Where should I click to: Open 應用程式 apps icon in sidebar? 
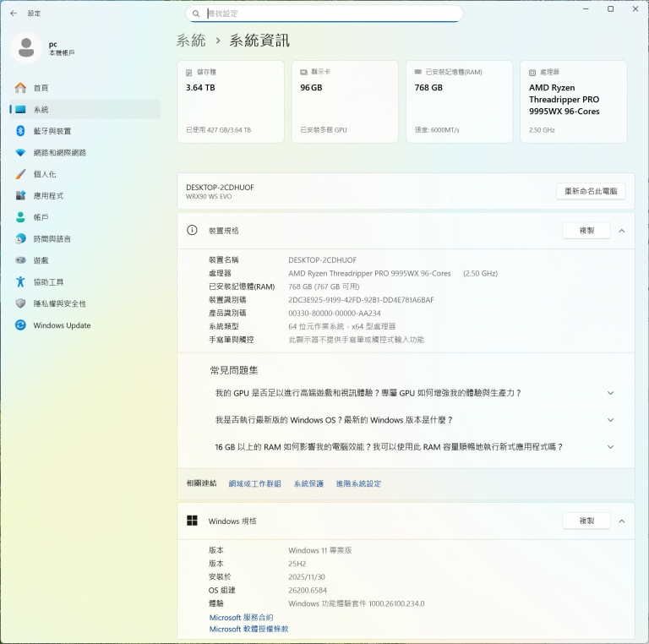pyautogui.click(x=20, y=196)
